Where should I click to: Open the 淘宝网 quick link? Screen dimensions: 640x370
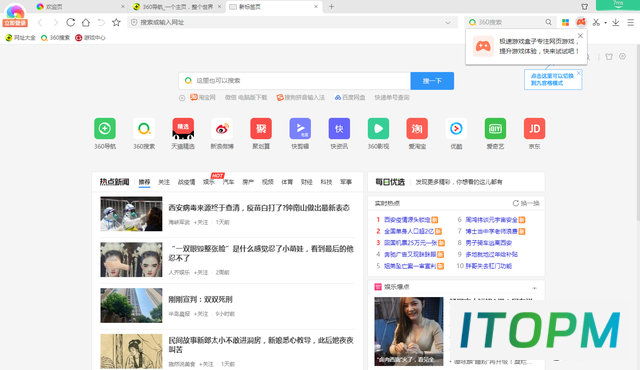click(x=203, y=97)
